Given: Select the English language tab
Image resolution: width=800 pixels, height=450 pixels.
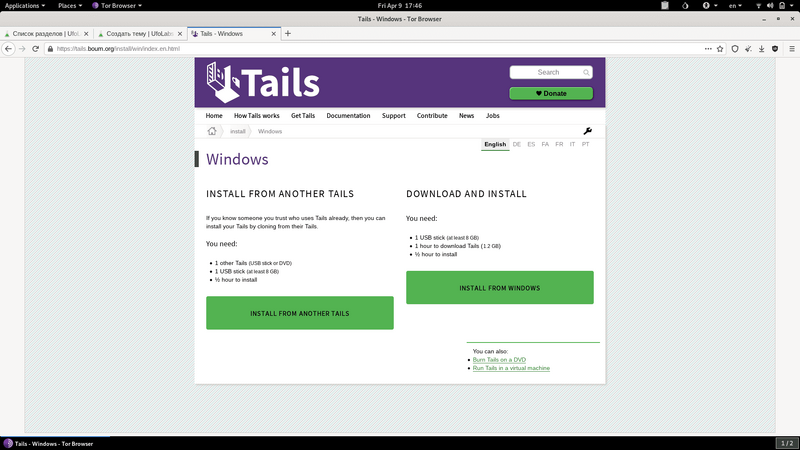Looking at the screenshot, I should [x=495, y=144].
